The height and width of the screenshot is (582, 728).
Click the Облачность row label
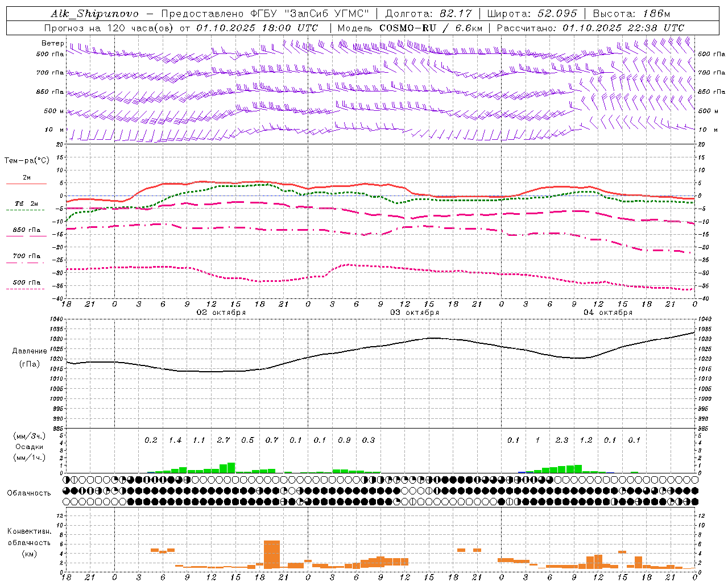29,493
